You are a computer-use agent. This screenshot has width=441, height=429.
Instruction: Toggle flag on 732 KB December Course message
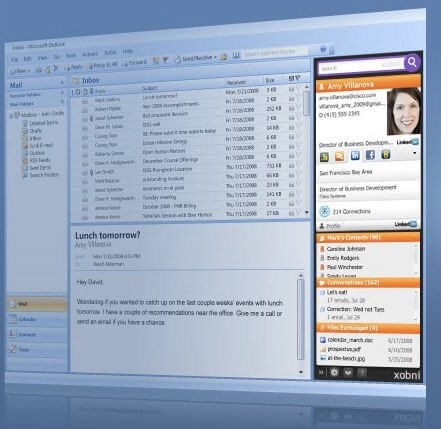pos(298,165)
